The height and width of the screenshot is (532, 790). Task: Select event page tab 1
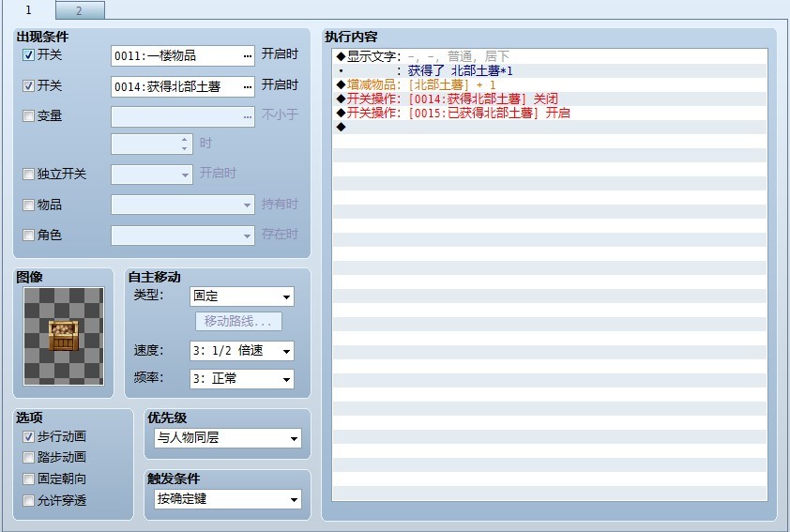(28, 9)
